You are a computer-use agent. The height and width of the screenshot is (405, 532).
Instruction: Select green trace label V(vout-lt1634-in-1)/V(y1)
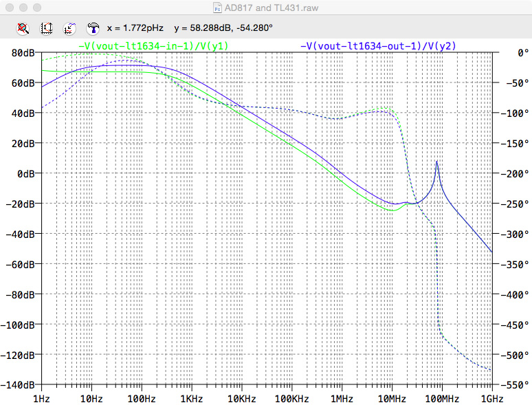pyautogui.click(x=153, y=46)
